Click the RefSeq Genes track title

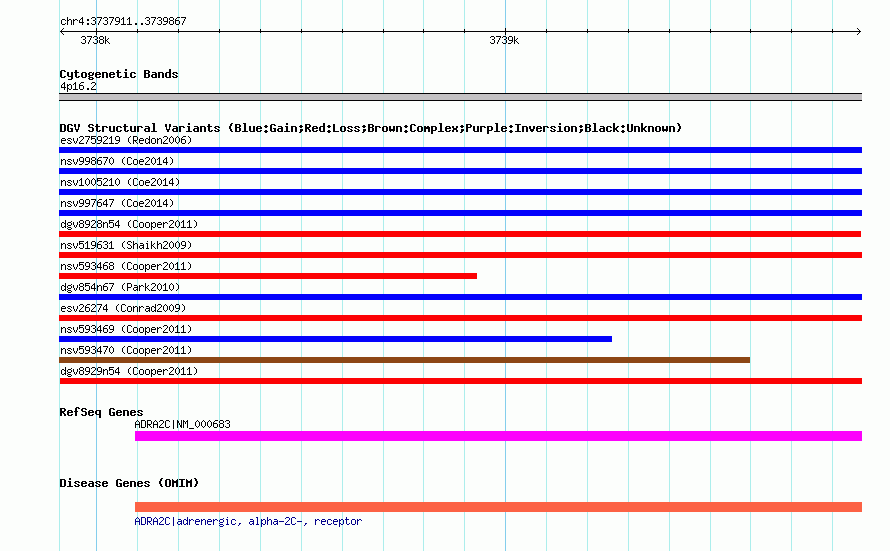[x=101, y=412]
